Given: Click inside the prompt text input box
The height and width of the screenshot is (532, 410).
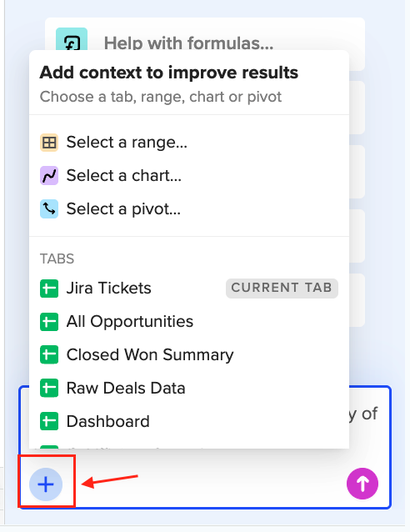Looking at the screenshot, I should point(370,424).
